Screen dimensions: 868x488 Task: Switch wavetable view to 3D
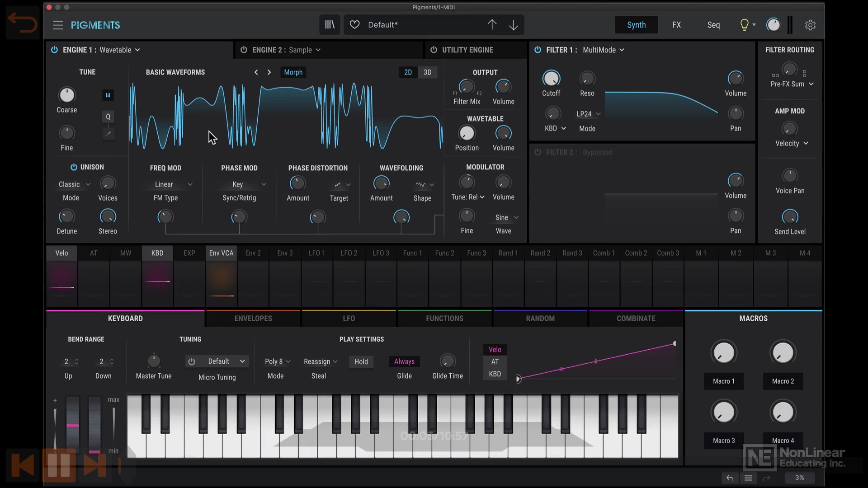[x=427, y=72]
